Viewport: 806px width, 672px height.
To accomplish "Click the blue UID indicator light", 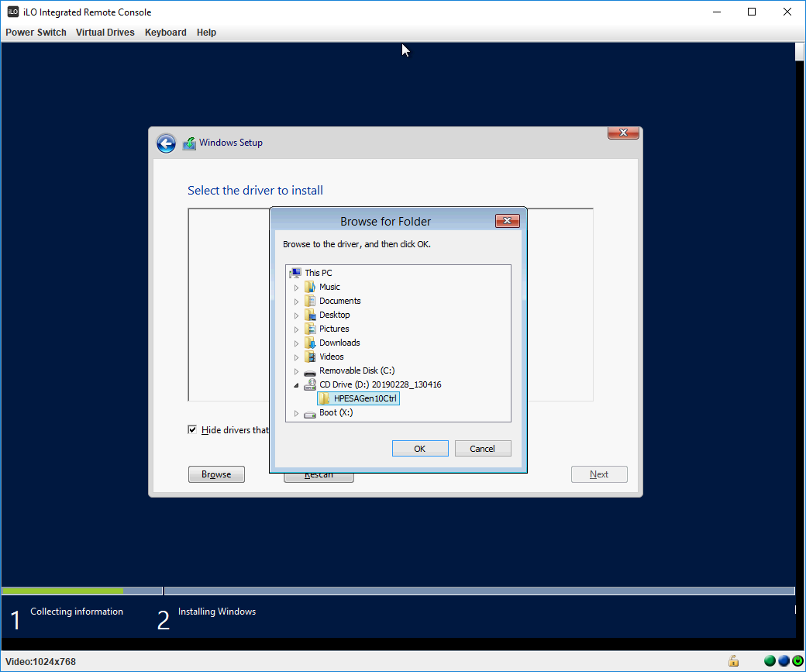I will coord(784,660).
